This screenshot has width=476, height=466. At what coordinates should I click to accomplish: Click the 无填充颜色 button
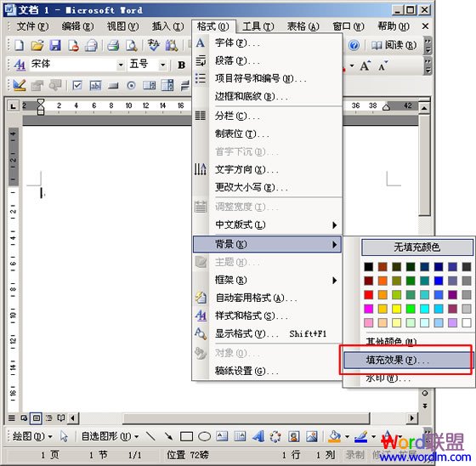point(416,247)
